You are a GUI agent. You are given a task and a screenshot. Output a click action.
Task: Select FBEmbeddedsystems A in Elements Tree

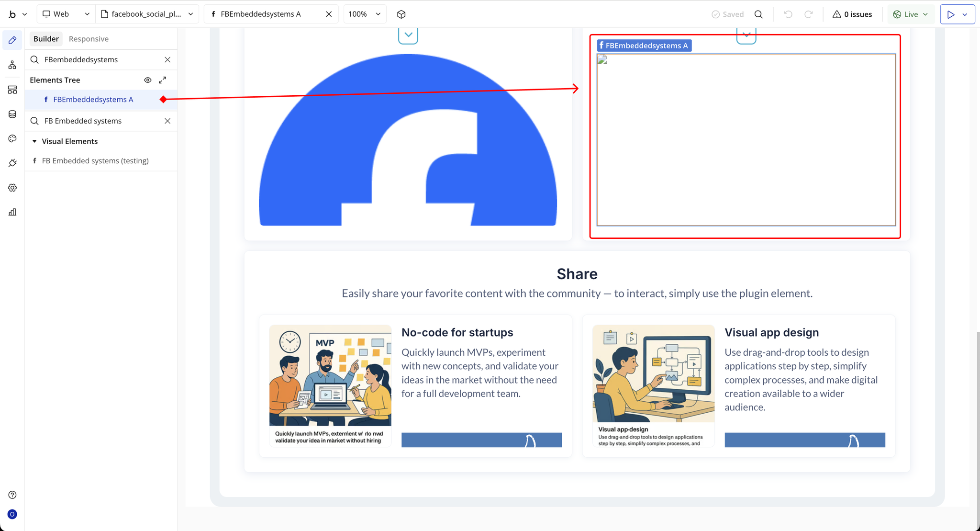93,100
